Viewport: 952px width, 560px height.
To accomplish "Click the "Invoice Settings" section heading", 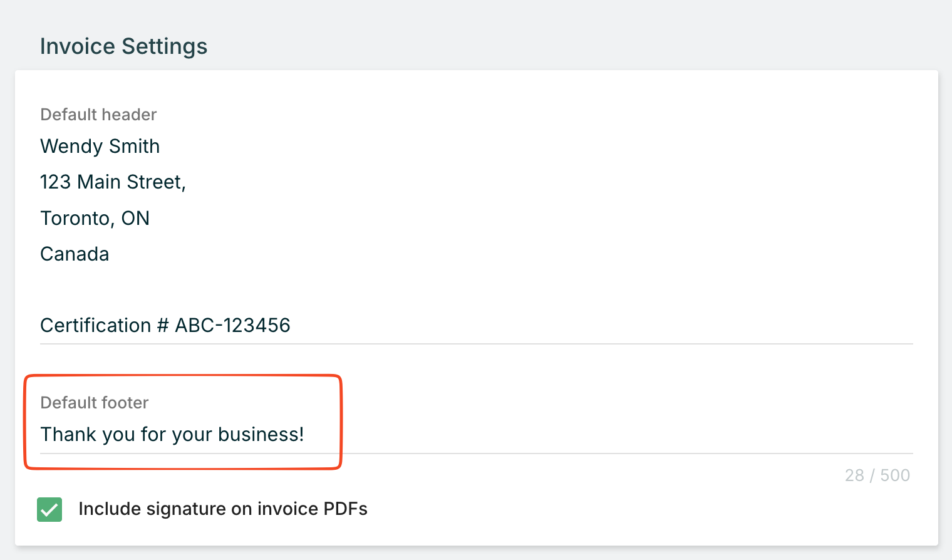I will pyautogui.click(x=123, y=47).
